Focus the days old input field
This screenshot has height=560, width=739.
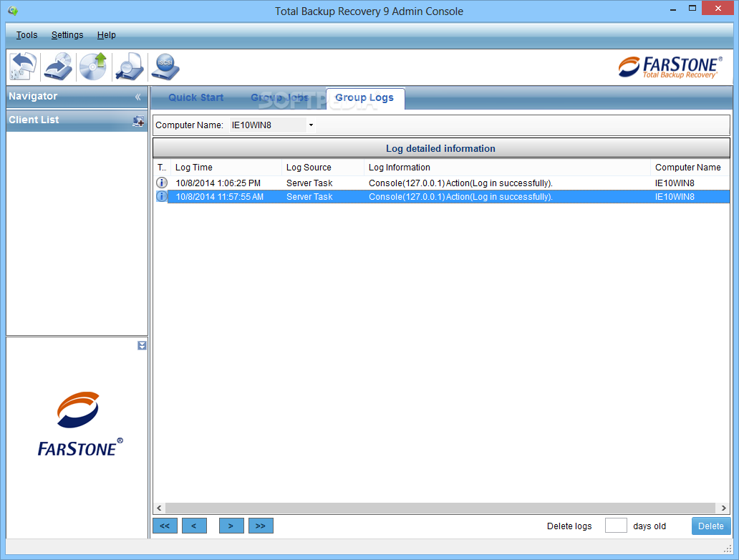616,526
